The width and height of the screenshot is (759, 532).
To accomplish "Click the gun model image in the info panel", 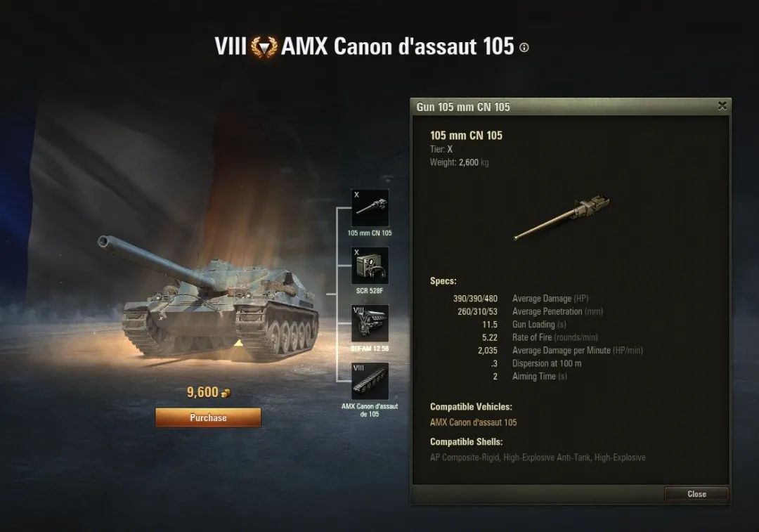I will point(562,217).
